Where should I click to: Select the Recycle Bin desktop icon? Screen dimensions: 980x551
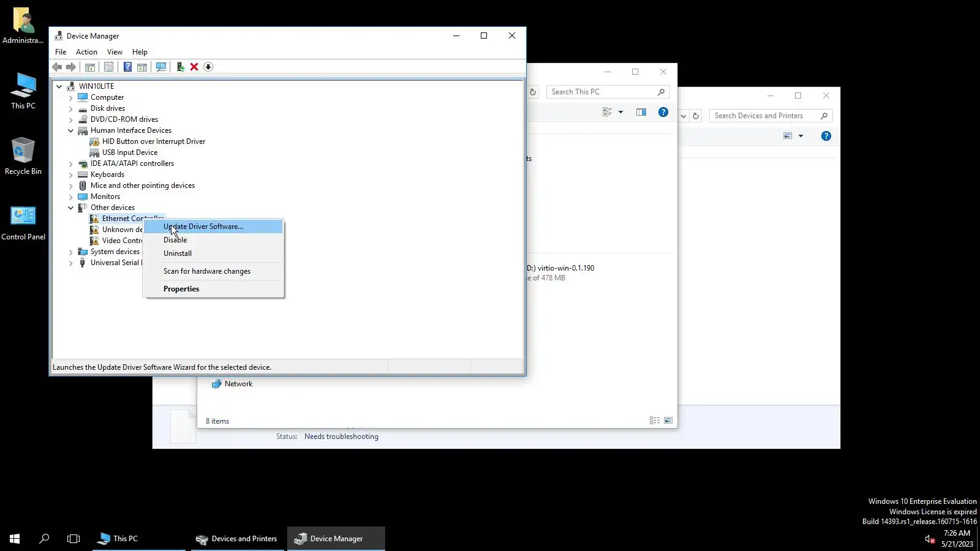click(23, 156)
